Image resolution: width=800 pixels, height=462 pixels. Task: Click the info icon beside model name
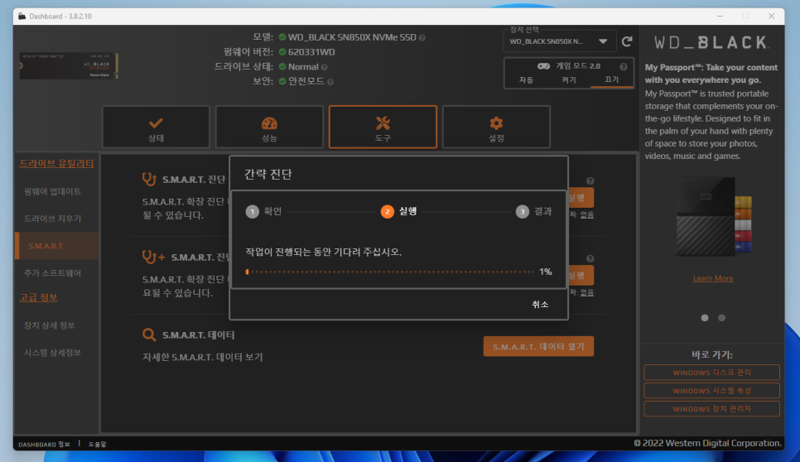click(422, 38)
